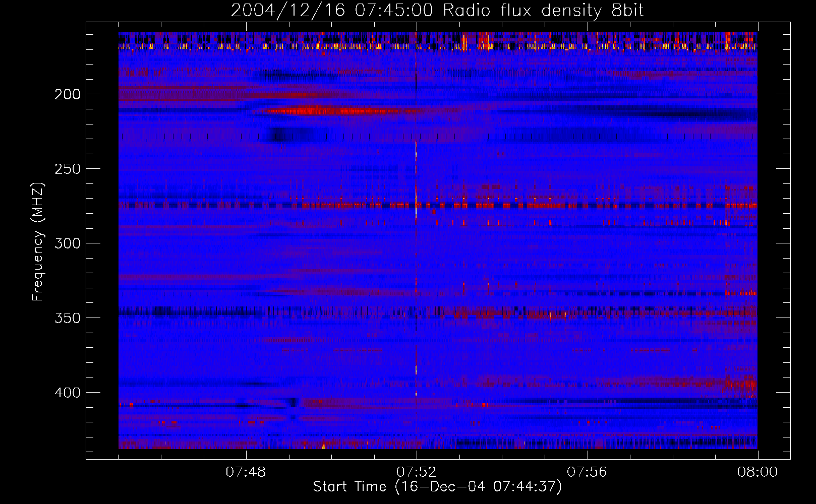Click the 250 frequency axis label

(x=68, y=169)
